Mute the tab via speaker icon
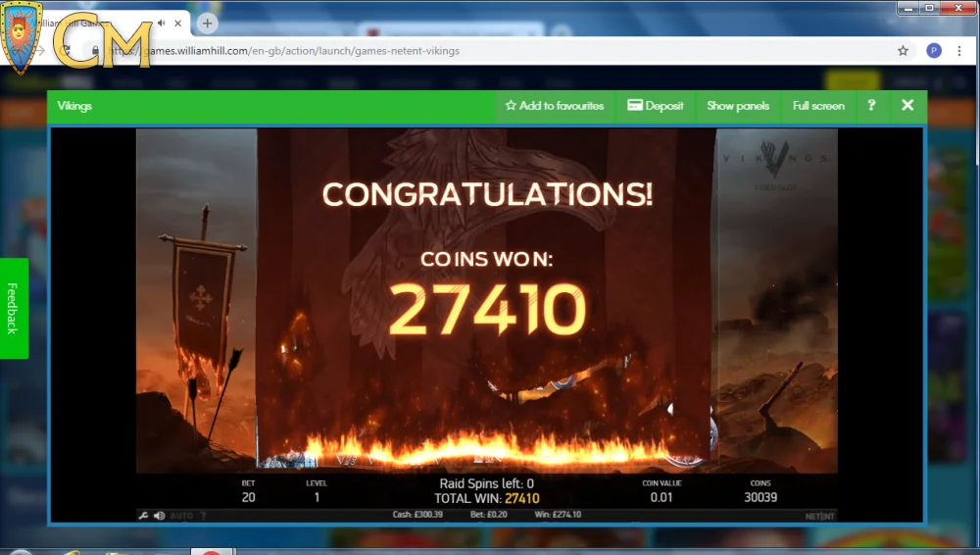This screenshot has height=555, width=980. point(162,24)
